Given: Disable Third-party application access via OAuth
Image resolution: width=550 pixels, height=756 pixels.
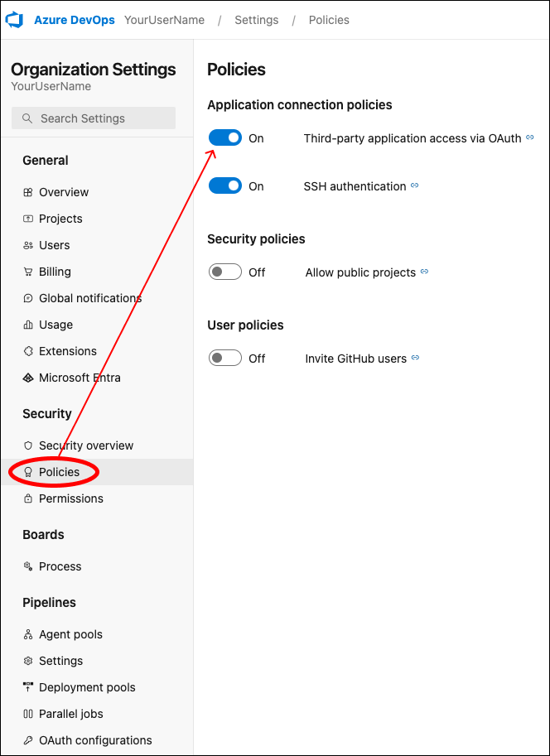Looking at the screenshot, I should coord(225,138).
